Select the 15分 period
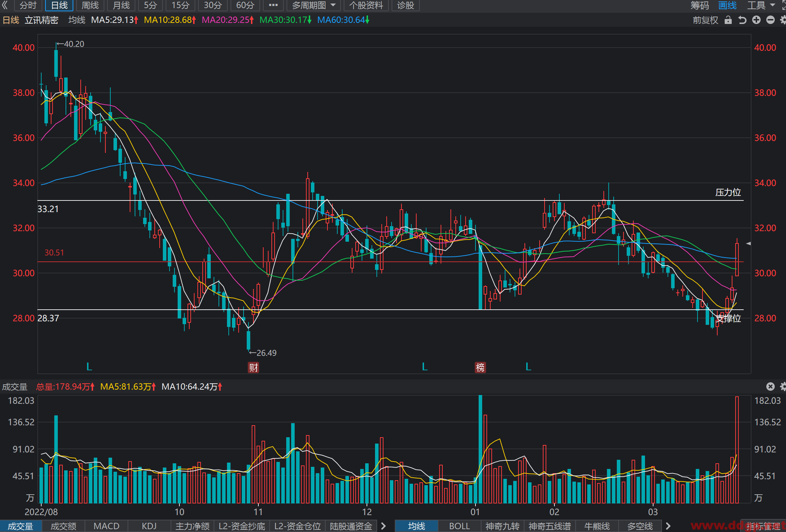This screenshot has height=532, width=786. coord(180,5)
